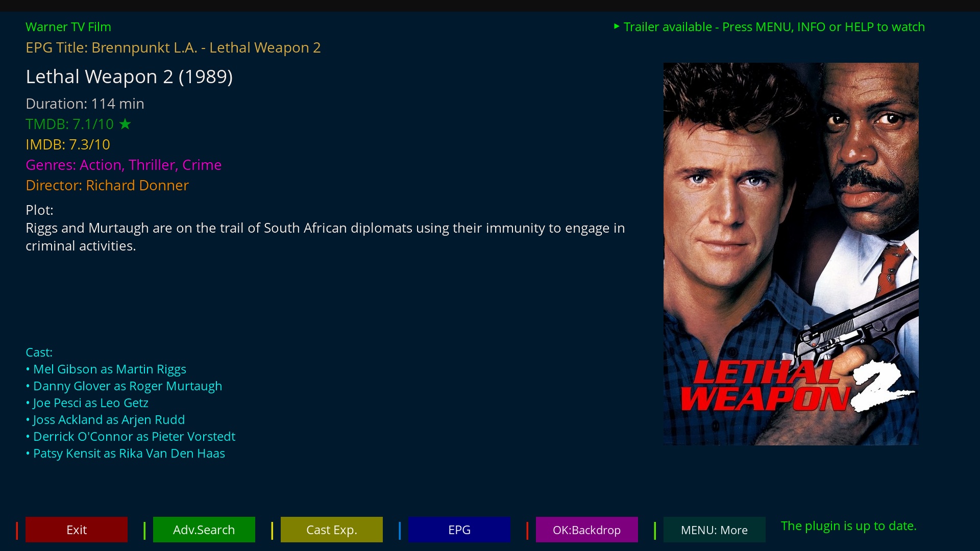Select cast entry Derrick O'Connor as Pieter Vorstedt

(x=130, y=436)
